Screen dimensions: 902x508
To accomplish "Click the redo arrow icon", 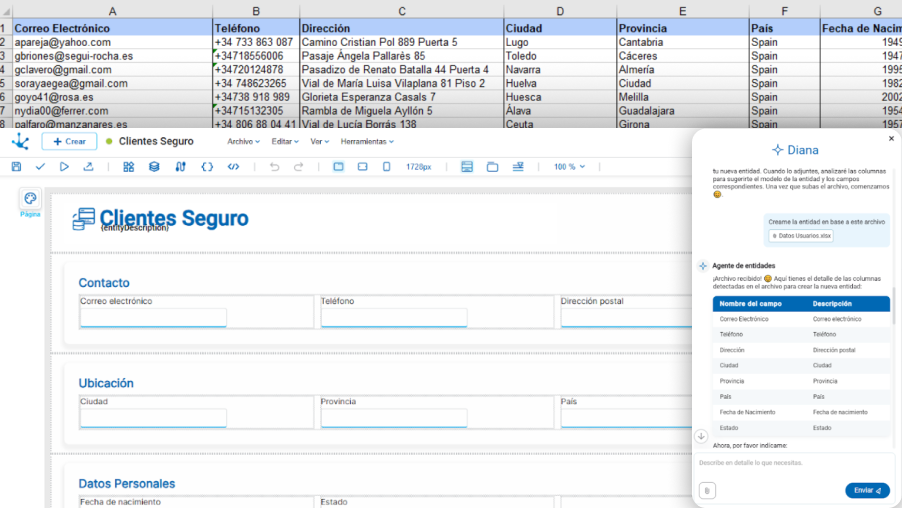I will [x=298, y=167].
